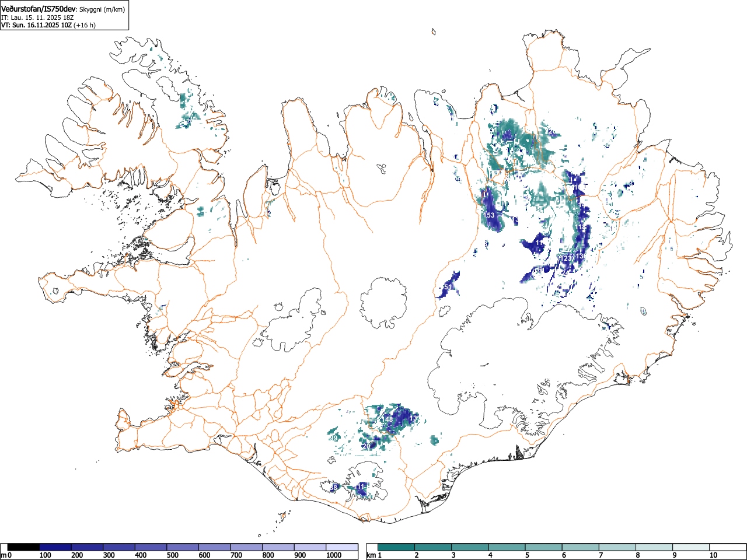Select the 400–500 m legend swatch
The image size is (747, 560).
(151, 547)
